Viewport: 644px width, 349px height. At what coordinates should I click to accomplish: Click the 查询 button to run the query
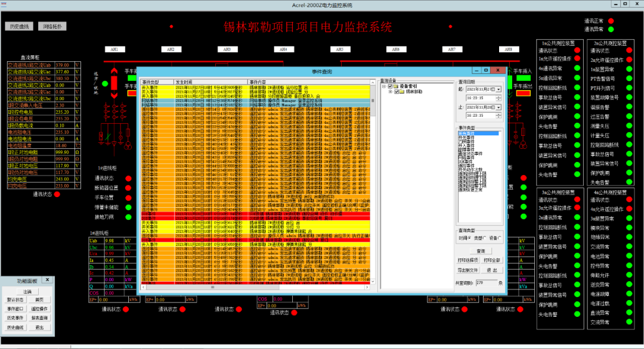point(480,251)
